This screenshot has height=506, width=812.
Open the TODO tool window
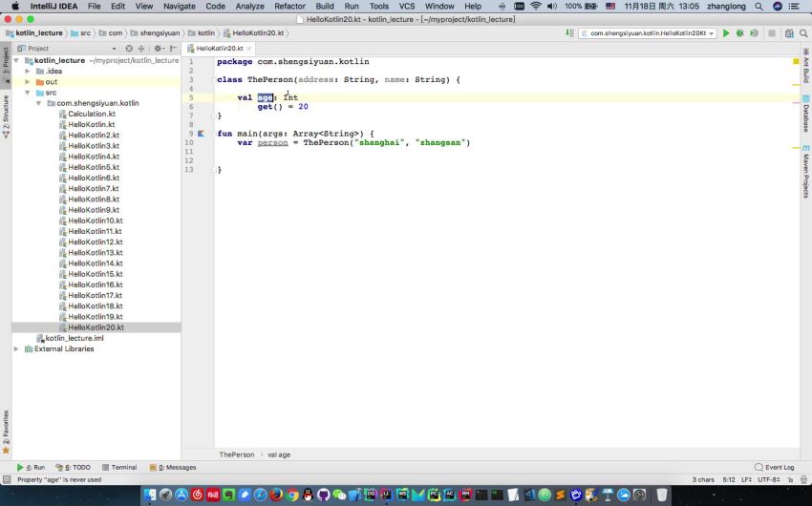74,467
